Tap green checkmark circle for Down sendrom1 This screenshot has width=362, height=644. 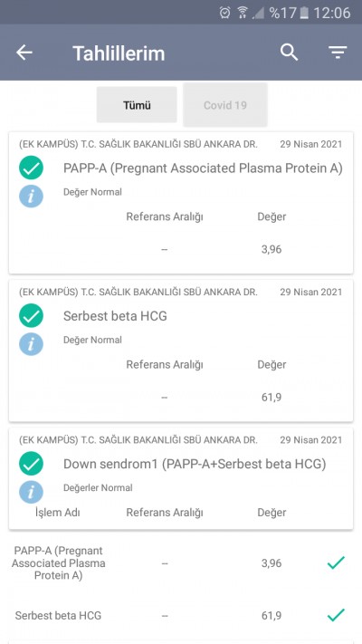coord(31,463)
